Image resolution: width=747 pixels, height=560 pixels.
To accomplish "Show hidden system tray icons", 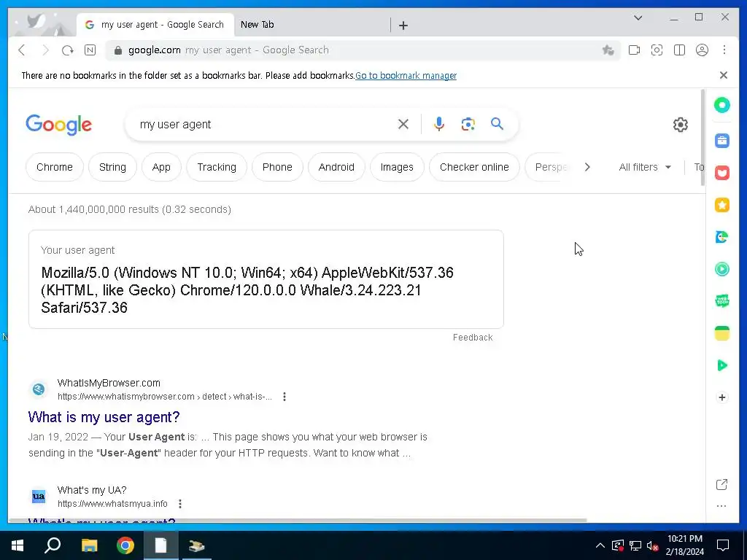I will click(x=600, y=545).
